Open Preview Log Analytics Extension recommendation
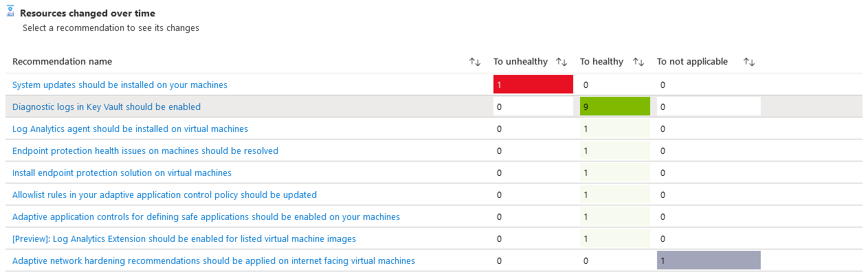Viewport: 868px width, 279px height. [x=183, y=239]
